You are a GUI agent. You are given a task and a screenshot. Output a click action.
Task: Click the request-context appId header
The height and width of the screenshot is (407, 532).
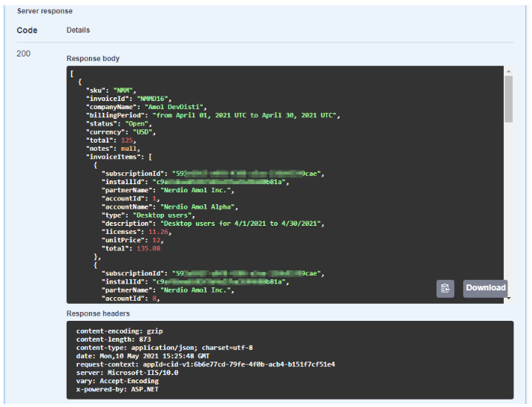pos(206,364)
